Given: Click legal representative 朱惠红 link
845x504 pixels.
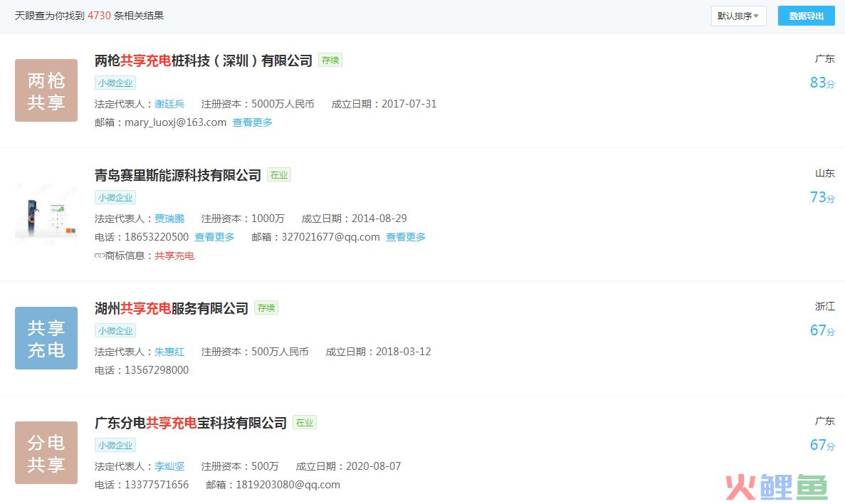Looking at the screenshot, I should 169,352.
